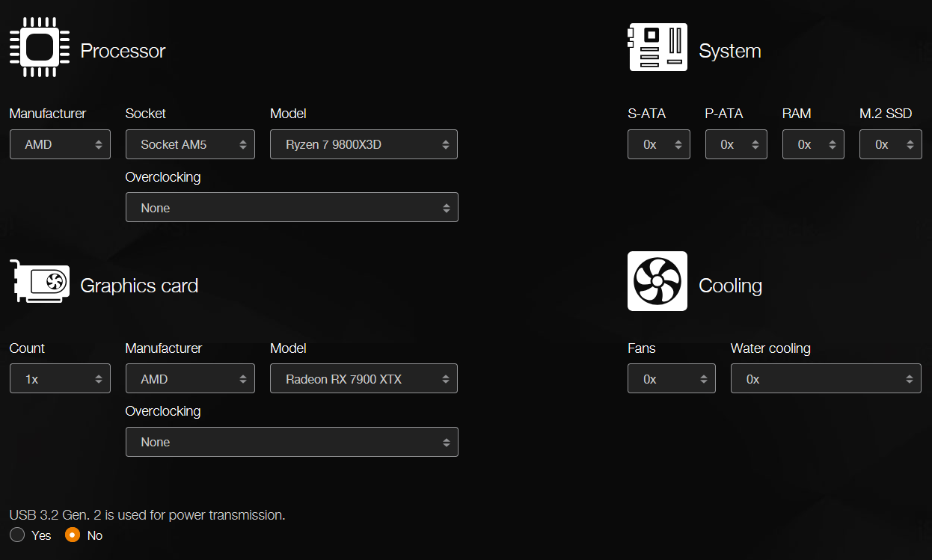Click the System motherboard icon
The width and height of the screenshot is (932, 560).
(657, 47)
